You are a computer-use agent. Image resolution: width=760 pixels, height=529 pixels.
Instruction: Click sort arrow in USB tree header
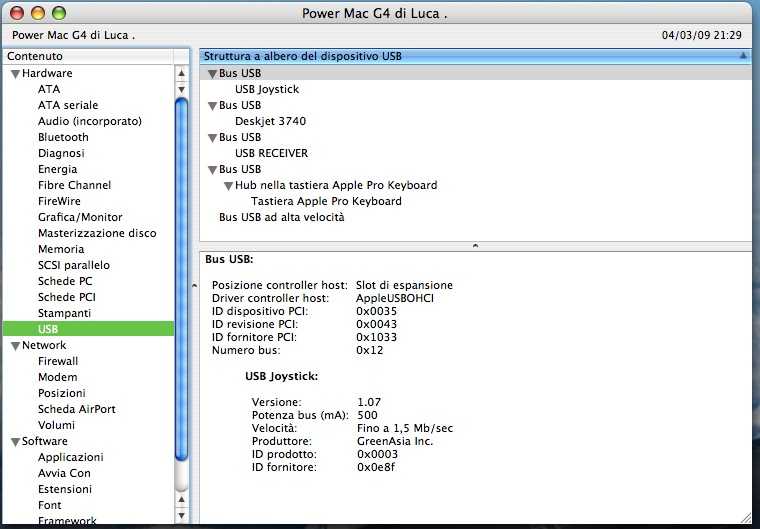(x=743, y=56)
